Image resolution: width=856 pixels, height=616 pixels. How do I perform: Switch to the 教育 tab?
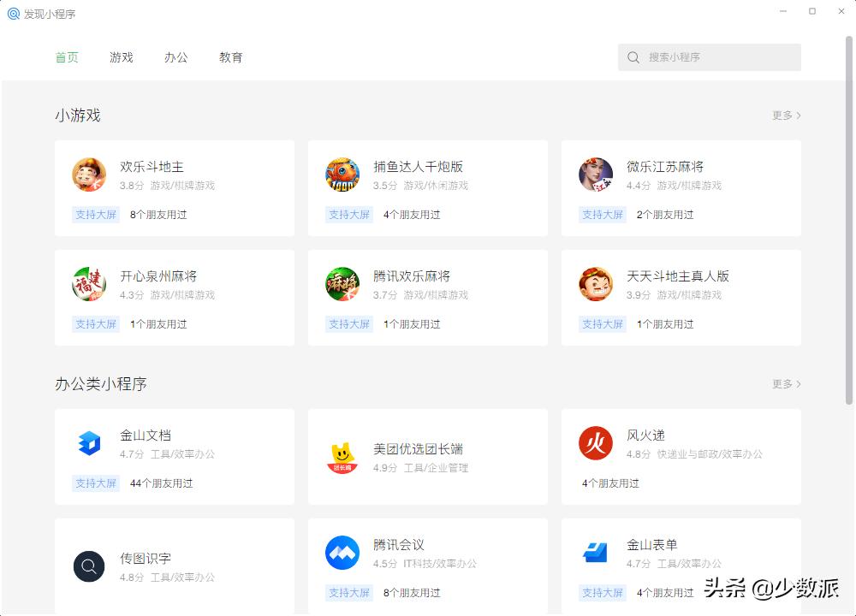231,57
